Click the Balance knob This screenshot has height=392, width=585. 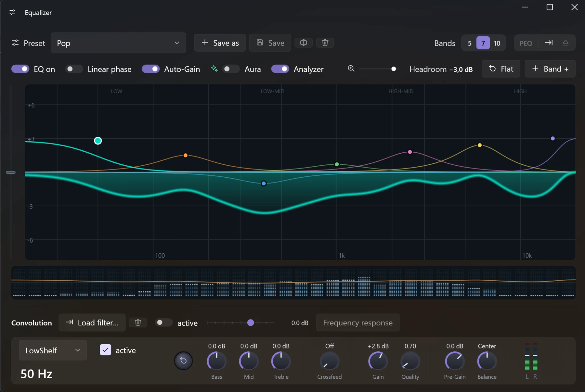[x=487, y=361]
